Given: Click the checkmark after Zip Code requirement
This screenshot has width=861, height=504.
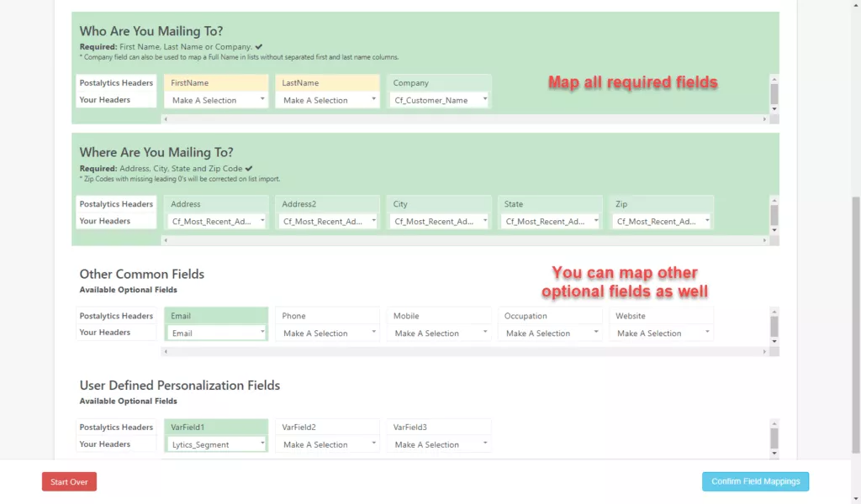Looking at the screenshot, I should [249, 168].
